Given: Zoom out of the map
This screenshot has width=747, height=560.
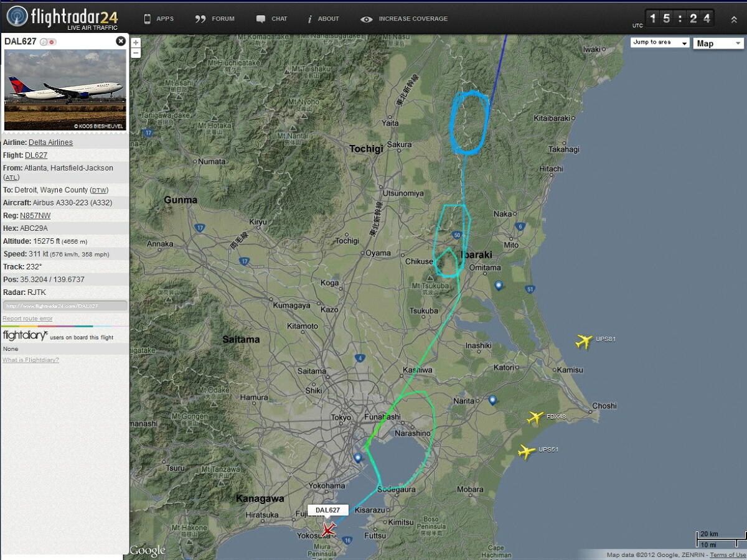Looking at the screenshot, I should click(x=136, y=53).
